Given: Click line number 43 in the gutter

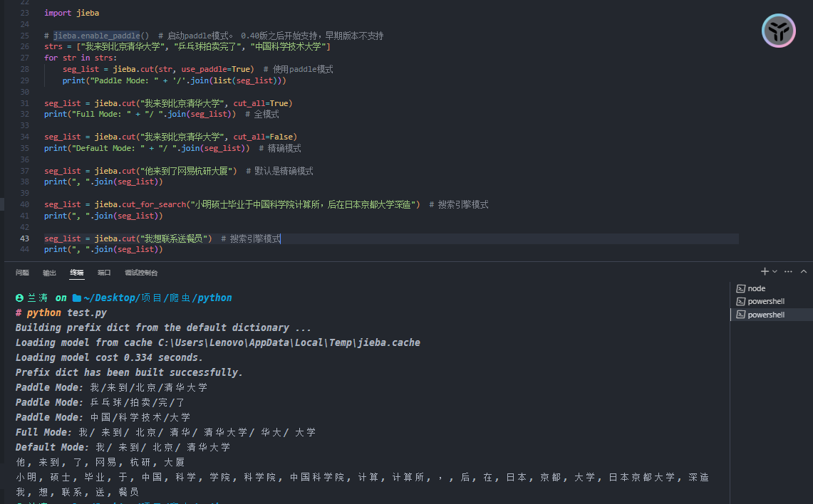Looking at the screenshot, I should pos(24,238).
